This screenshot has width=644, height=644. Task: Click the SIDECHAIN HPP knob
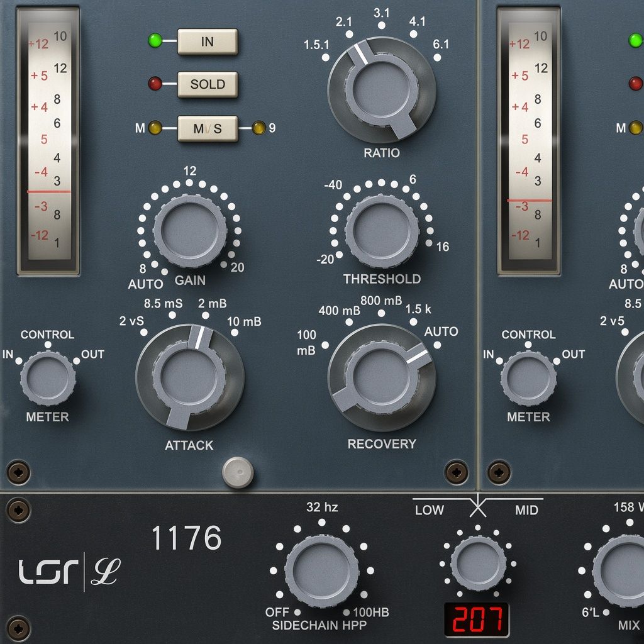(x=321, y=570)
